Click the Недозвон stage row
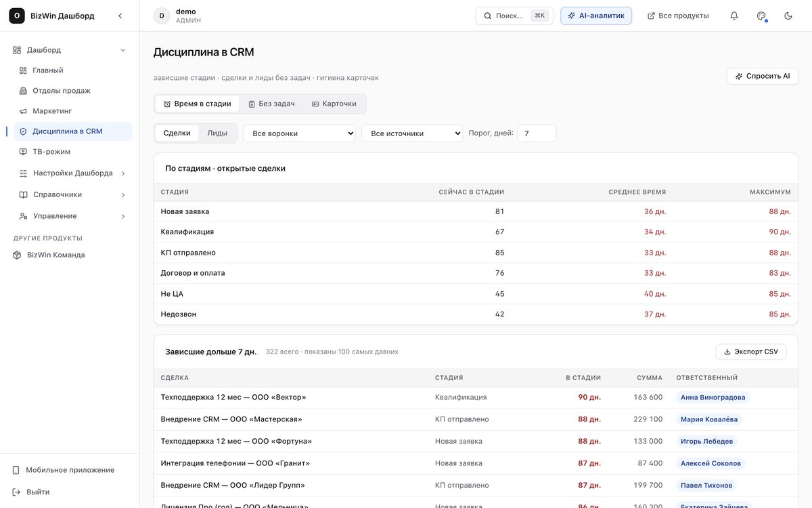This screenshot has width=812, height=508. coord(476,314)
